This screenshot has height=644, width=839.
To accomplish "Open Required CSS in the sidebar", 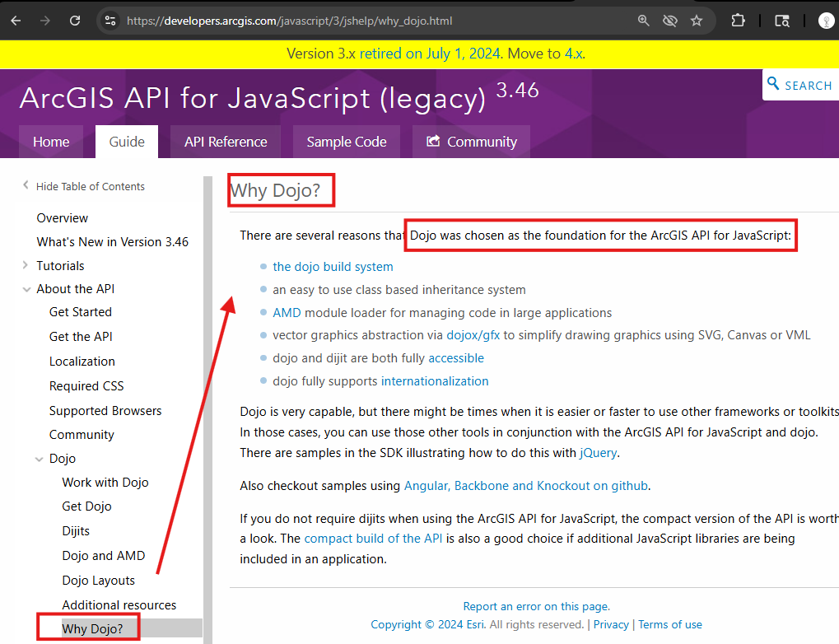I will tap(86, 386).
